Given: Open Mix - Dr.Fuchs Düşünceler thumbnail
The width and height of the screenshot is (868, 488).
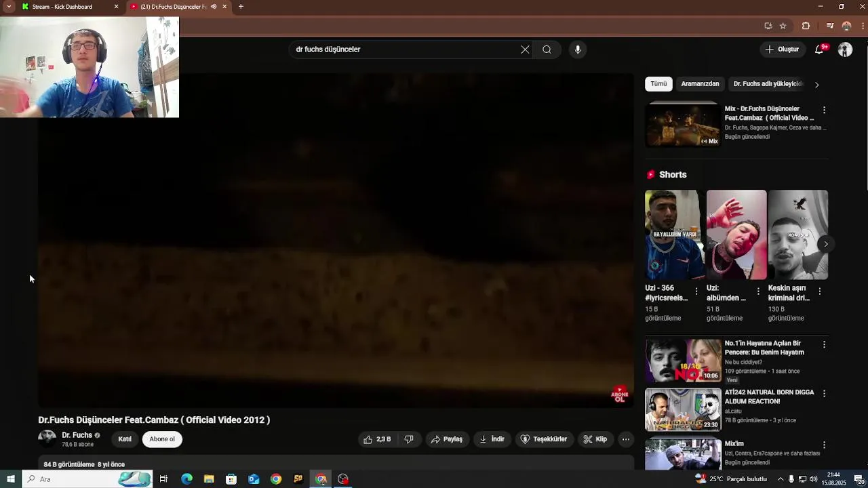Looking at the screenshot, I should click(x=683, y=124).
